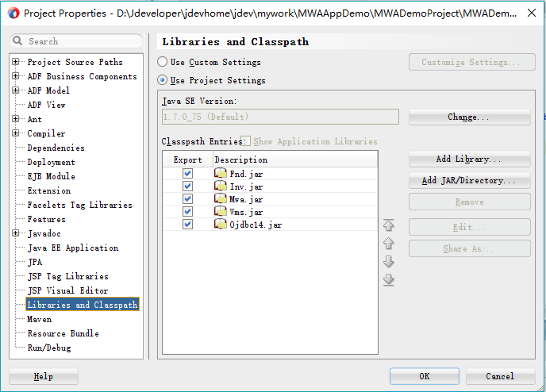Click the Change... Java SE button
546x392 pixels.
click(469, 117)
